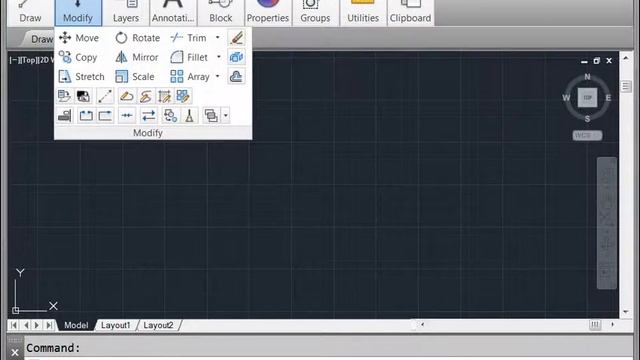Click the Offset tool icon

pyautogui.click(x=236, y=76)
